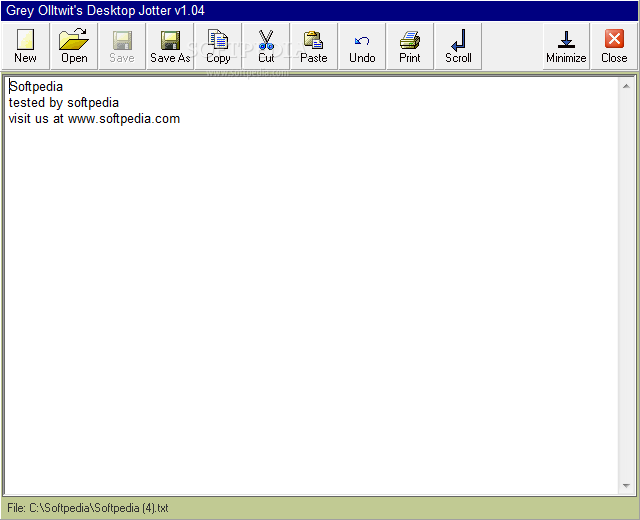Viewport: 640px width, 520px height.
Task: Click the scrollbar up arrow
Action: tap(626, 86)
